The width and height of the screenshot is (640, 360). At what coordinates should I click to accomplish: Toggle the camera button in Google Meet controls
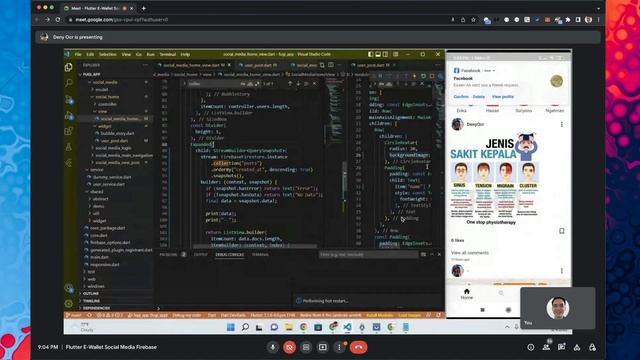point(289,347)
